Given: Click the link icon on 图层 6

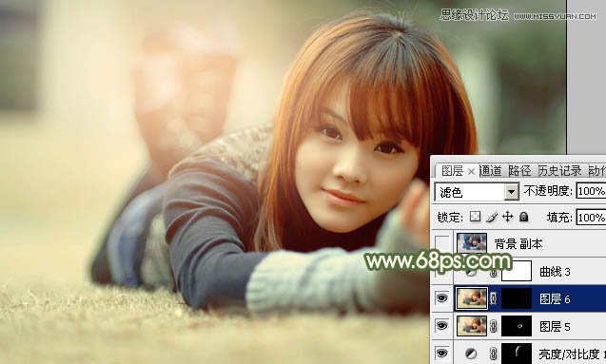Looking at the screenshot, I should point(494,298).
